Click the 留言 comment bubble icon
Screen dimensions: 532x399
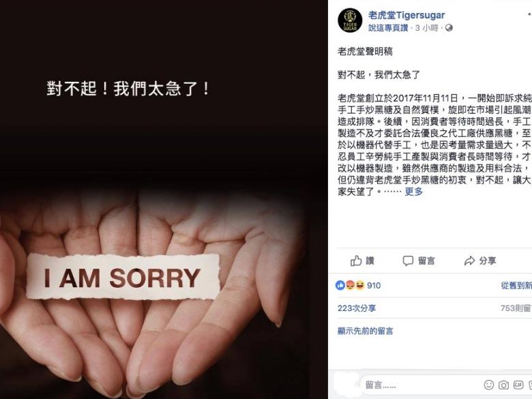pos(408,261)
